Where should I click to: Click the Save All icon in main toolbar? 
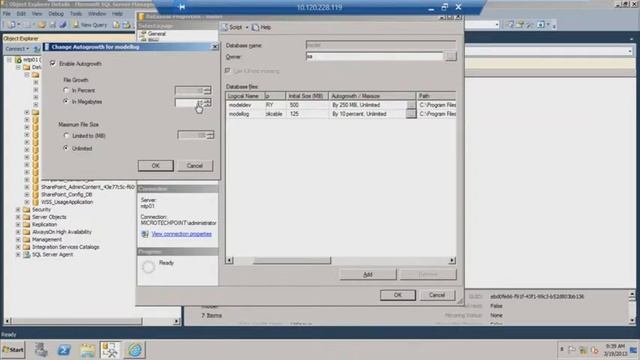62,25
